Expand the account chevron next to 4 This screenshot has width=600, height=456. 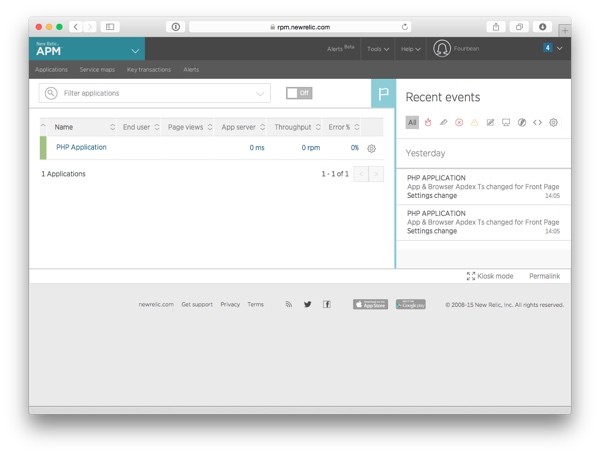(559, 48)
